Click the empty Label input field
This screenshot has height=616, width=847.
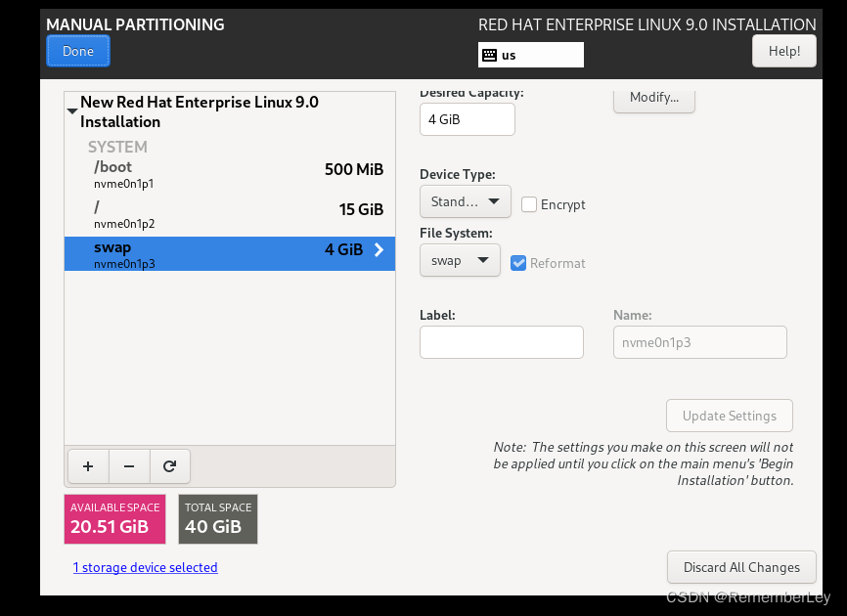tap(502, 342)
